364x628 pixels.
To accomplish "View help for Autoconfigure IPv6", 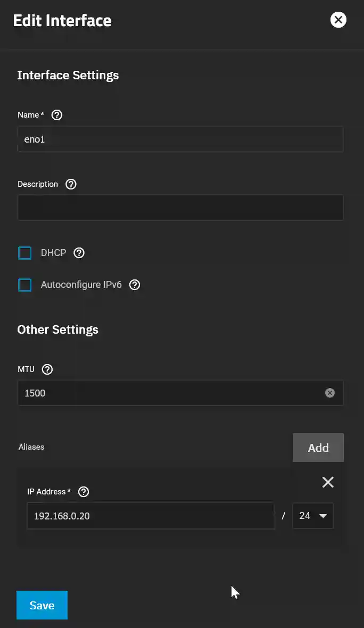I will pyautogui.click(x=134, y=285).
